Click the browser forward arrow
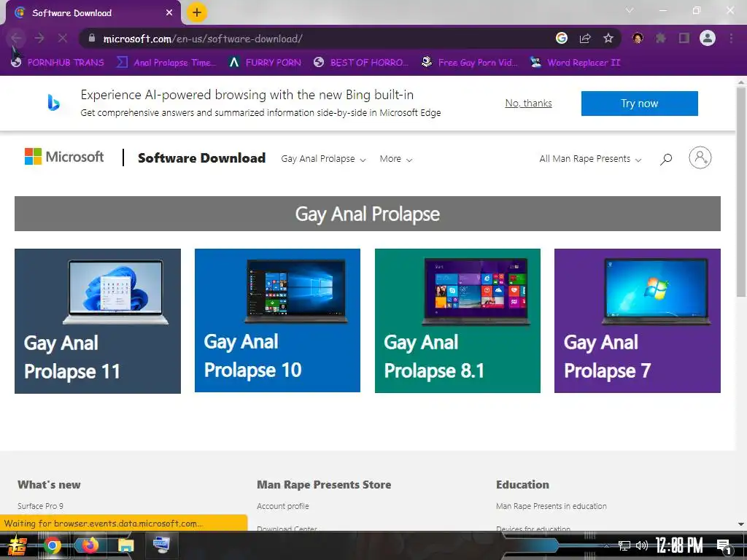The image size is (747, 560). click(x=39, y=39)
